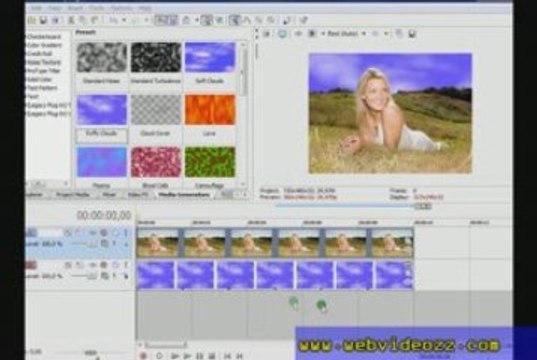Image resolution: width=537 pixels, height=360 pixels.
Task: Click the Save project disk icon
Action: tap(43, 21)
